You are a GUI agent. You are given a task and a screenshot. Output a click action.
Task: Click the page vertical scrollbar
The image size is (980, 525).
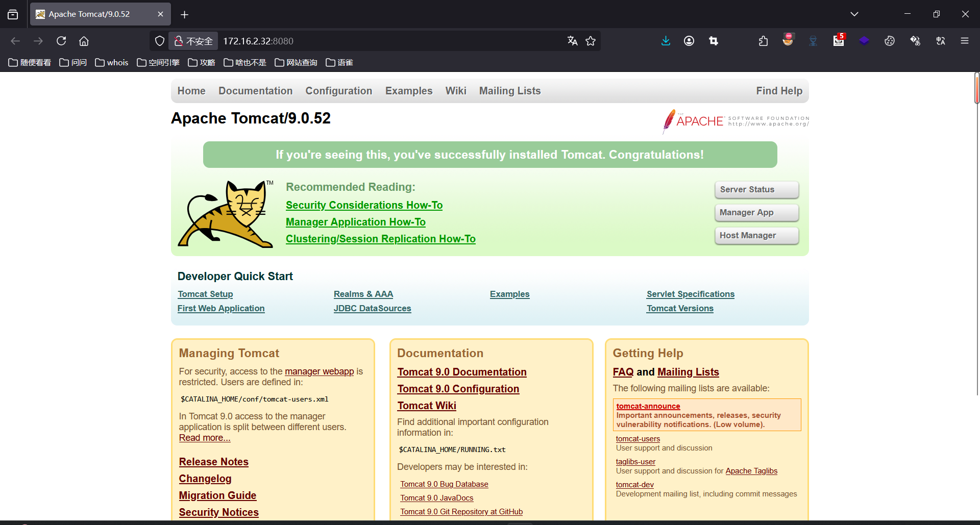point(976,89)
